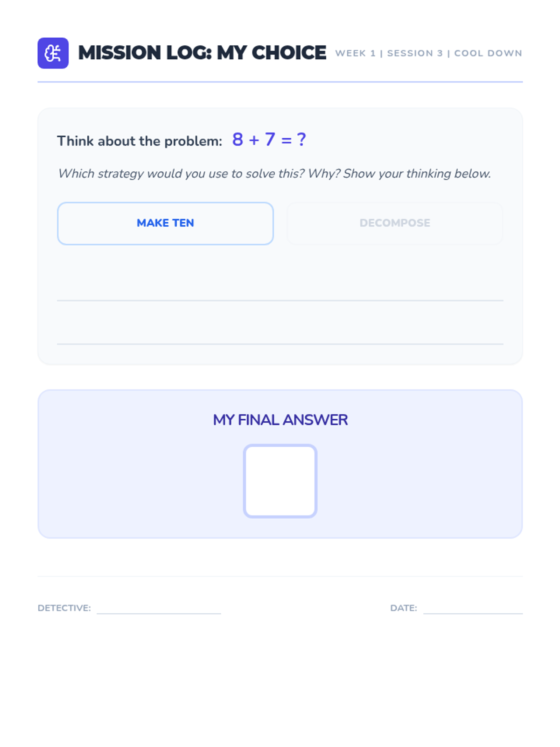The width and height of the screenshot is (560, 747).
Task: Click the Cool Down label in header
Action: pyautogui.click(x=488, y=53)
